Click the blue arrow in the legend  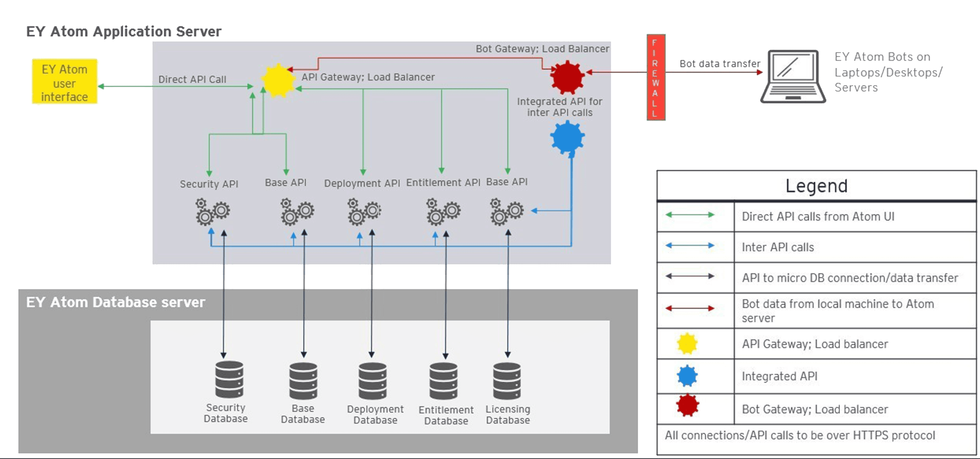(x=690, y=246)
